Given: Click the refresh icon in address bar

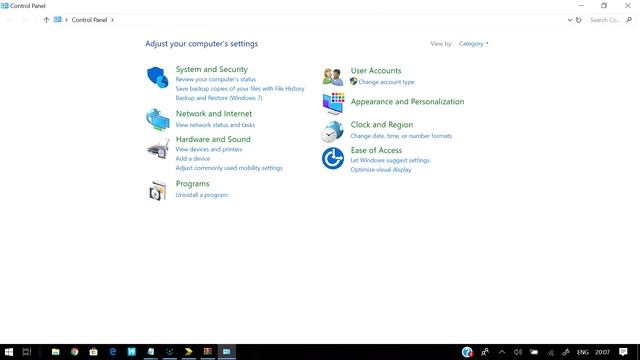Looking at the screenshot, I should tap(578, 20).
